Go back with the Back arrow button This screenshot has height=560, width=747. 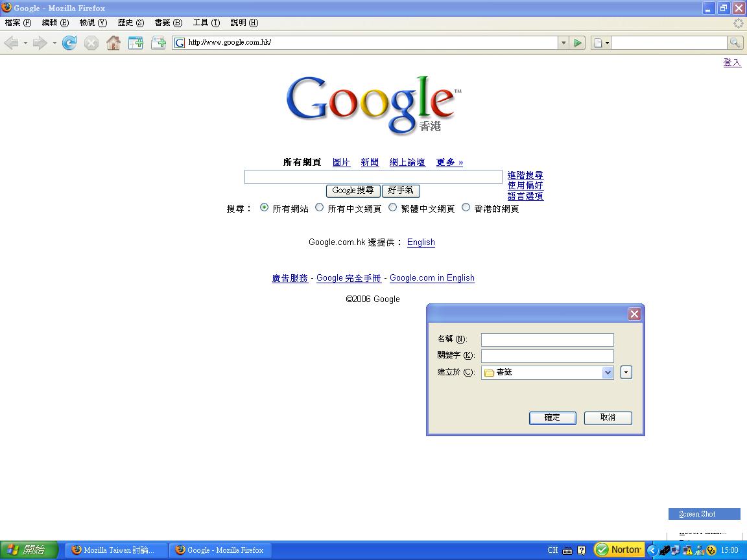click(12, 43)
